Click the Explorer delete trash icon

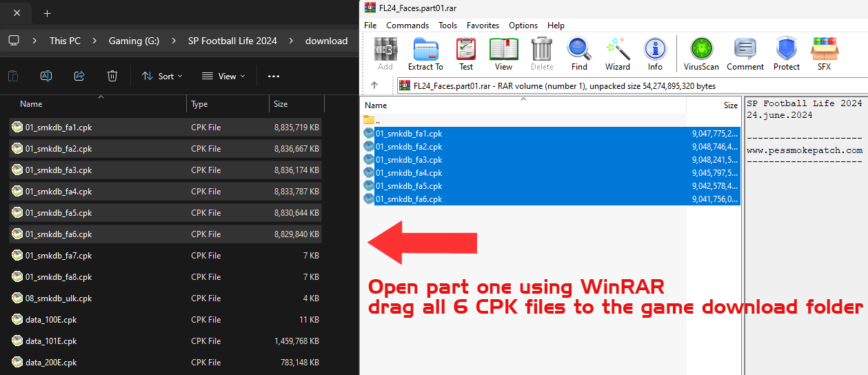[x=112, y=76]
